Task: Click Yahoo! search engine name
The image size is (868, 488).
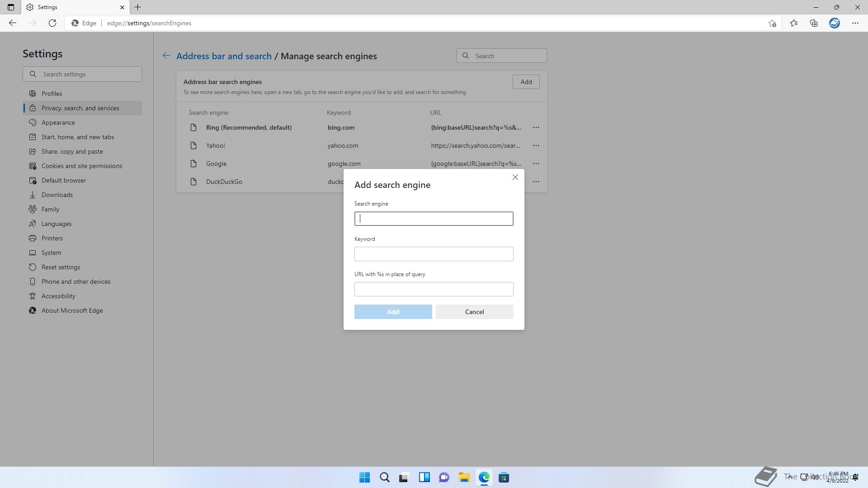Action: (215, 145)
